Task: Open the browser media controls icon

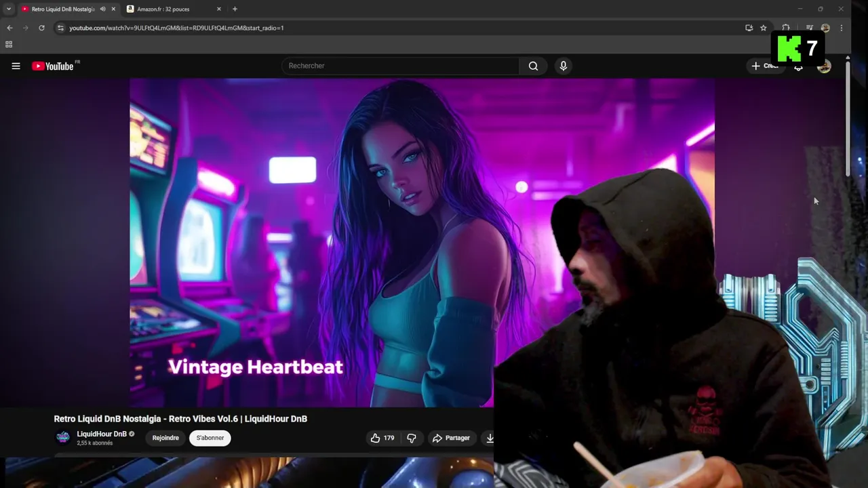Action: tap(810, 28)
